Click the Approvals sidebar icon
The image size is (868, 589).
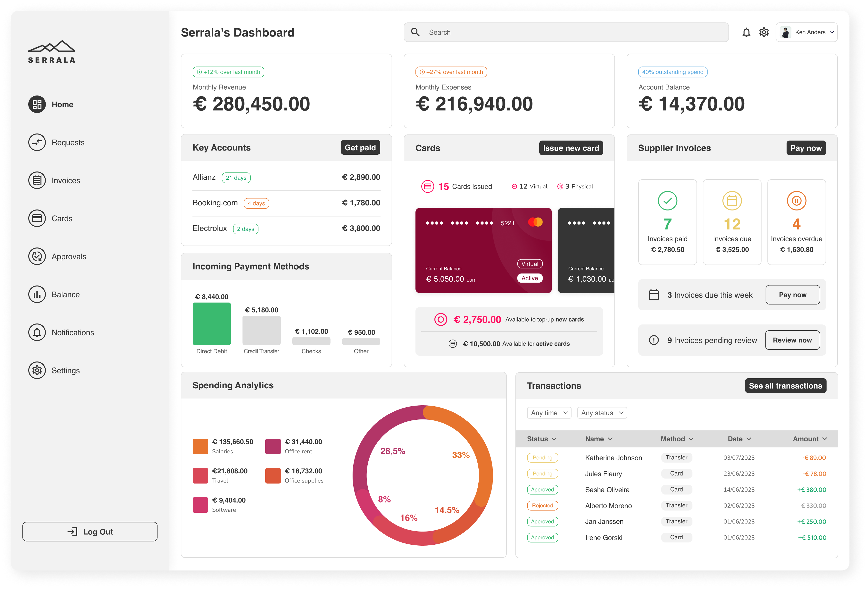click(37, 256)
